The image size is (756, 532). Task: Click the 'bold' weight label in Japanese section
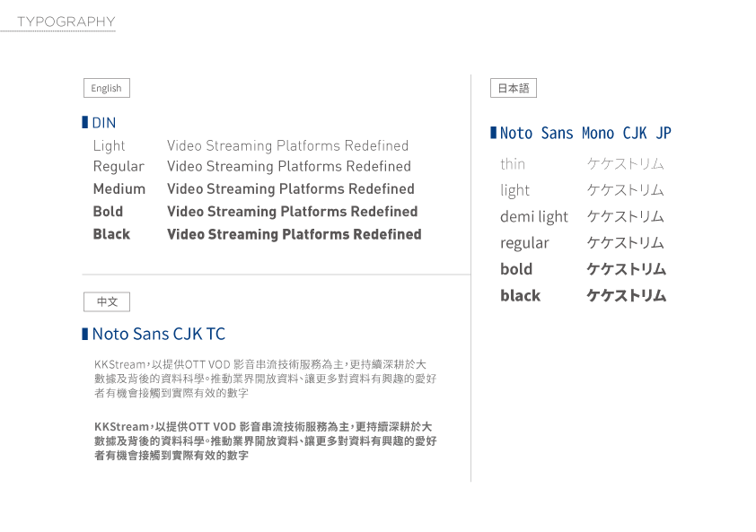[516, 269]
